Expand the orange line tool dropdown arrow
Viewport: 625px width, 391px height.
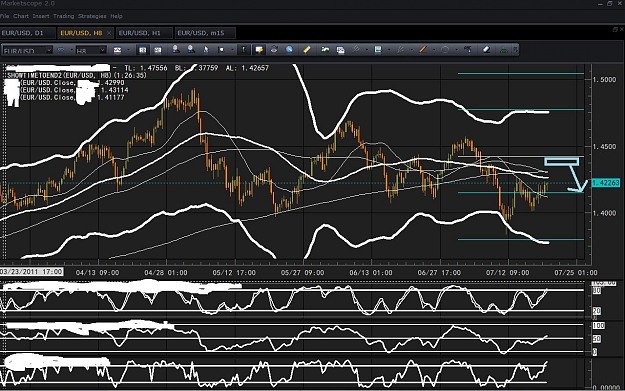click(x=434, y=50)
